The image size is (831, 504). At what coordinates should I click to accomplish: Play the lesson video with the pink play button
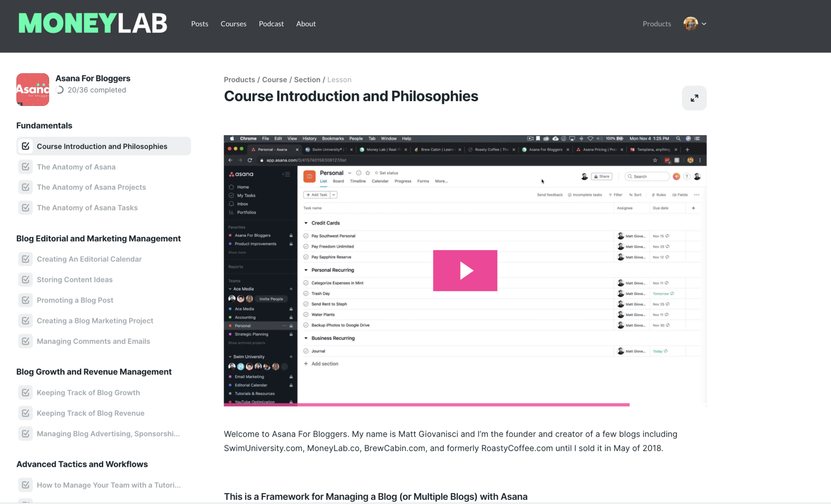point(465,270)
